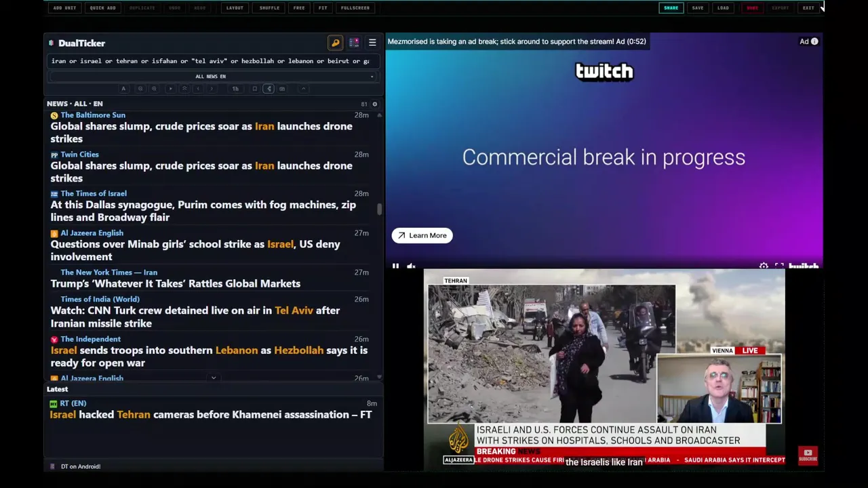868x488 pixels.
Task: Go to previous item with left chevron
Action: point(198,89)
